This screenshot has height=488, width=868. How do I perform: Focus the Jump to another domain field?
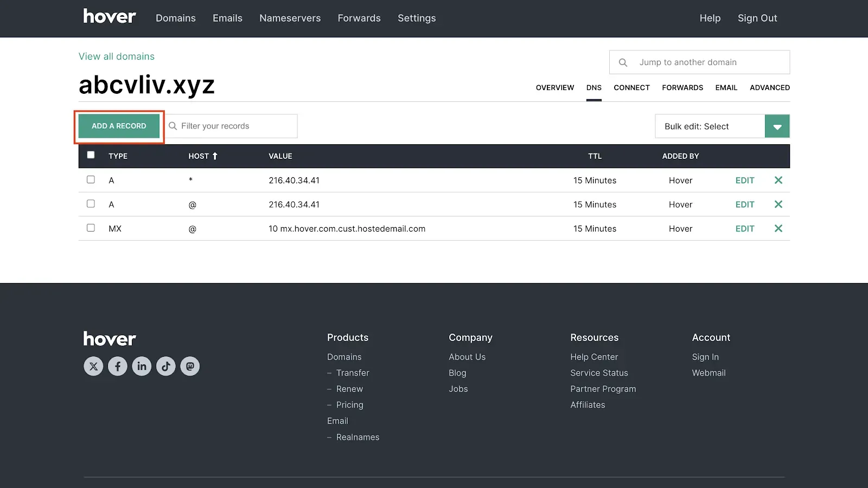[699, 62]
